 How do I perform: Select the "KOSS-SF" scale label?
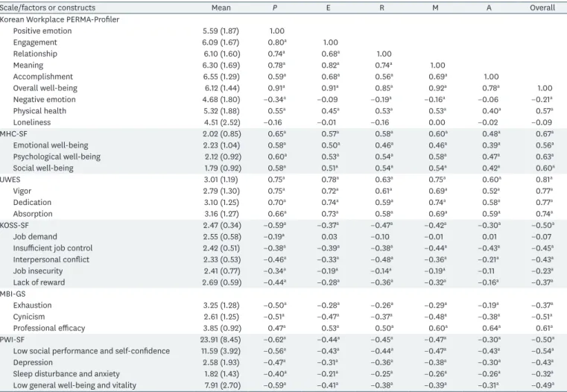coord(14,225)
